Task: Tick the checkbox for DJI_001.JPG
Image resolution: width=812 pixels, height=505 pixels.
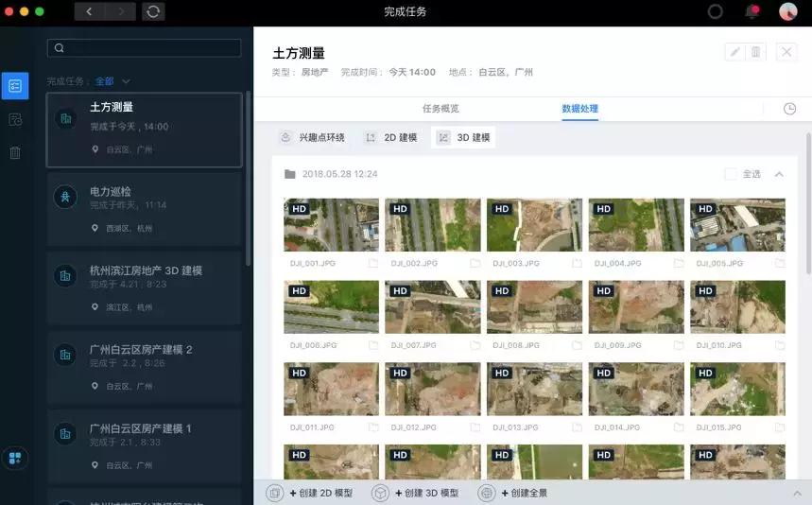Action: point(372,263)
